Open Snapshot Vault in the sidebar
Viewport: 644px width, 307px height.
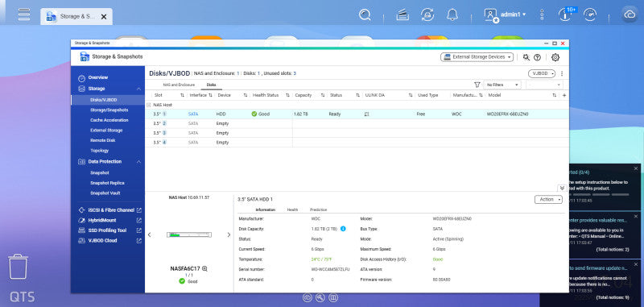click(x=105, y=193)
